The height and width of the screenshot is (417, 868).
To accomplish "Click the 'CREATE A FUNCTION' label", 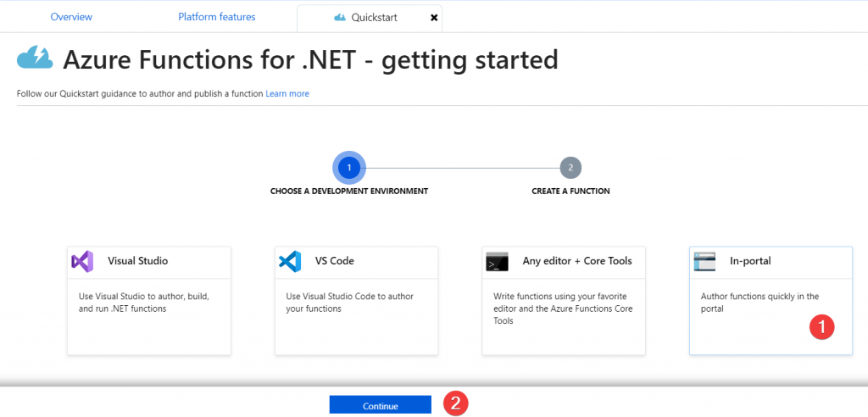I will (x=570, y=191).
